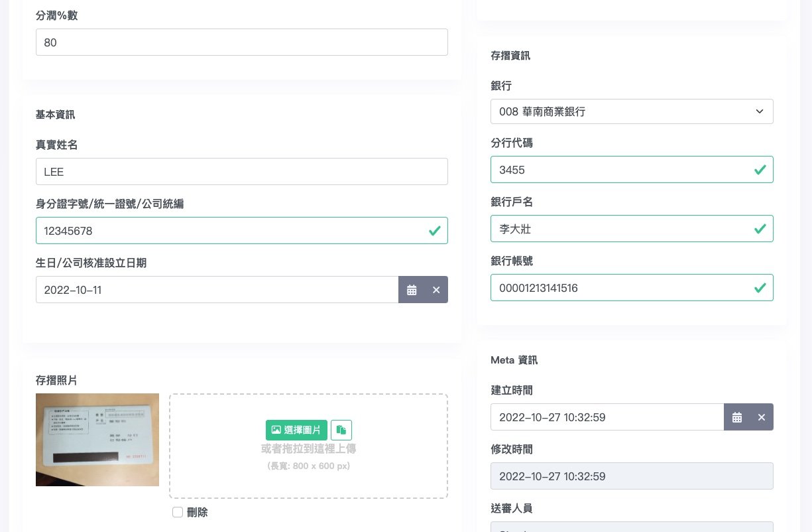This screenshot has width=812, height=532.
Task: Click the 送審人員 field at bottom
Action: tap(631, 527)
